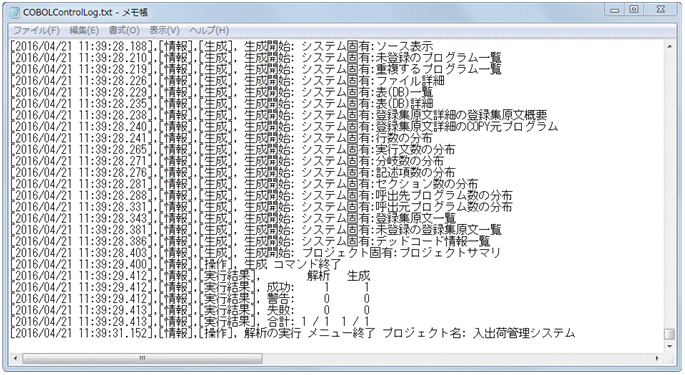Viewport: 685px width, 375px height.
Task: Click the horizontal scrollbar thumb
Action: [x=142, y=358]
